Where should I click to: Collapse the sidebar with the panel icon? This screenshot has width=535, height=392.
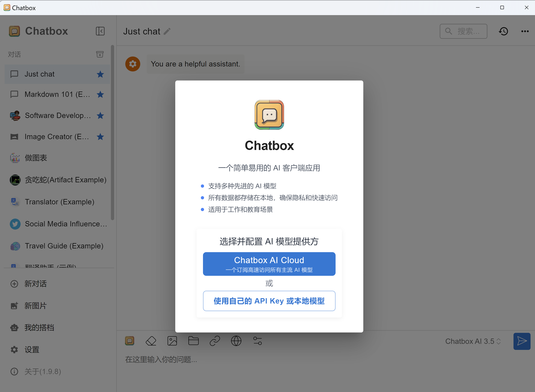(x=100, y=31)
